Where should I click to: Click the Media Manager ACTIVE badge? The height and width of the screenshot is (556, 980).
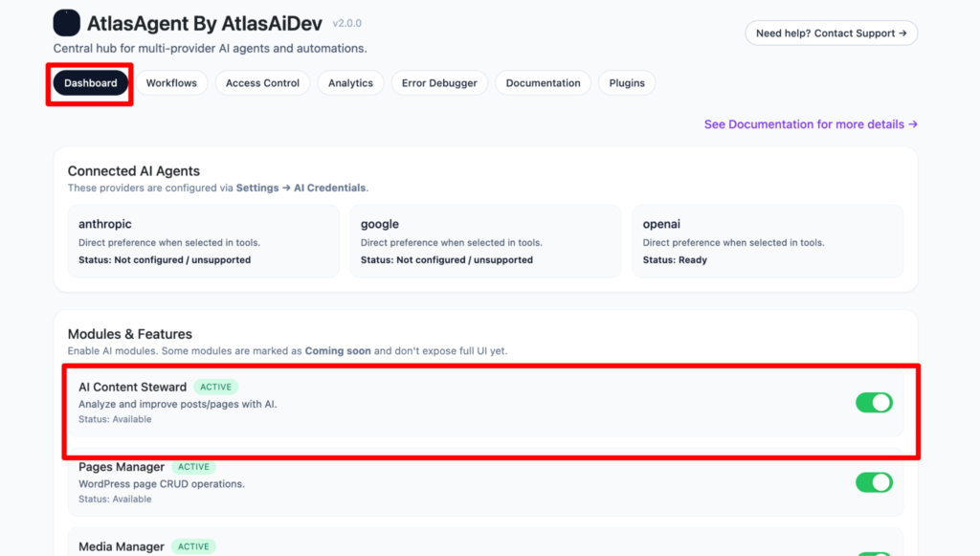(193, 546)
